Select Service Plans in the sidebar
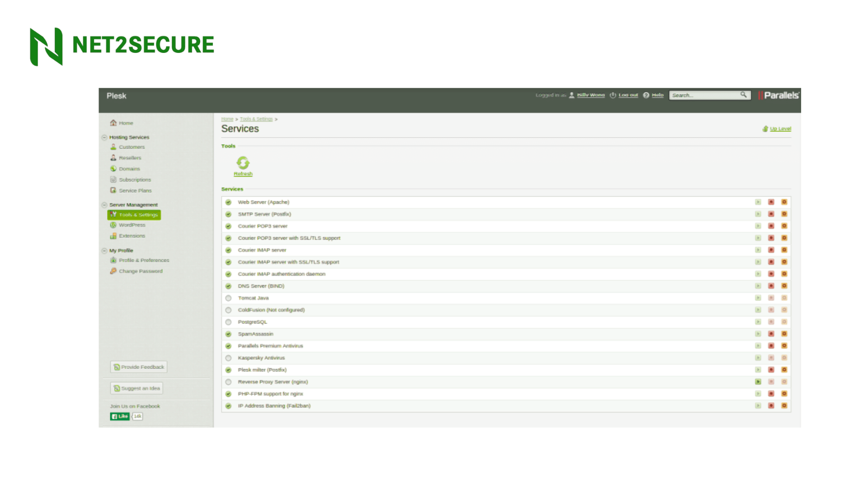The image size is (868, 488). [x=135, y=190]
